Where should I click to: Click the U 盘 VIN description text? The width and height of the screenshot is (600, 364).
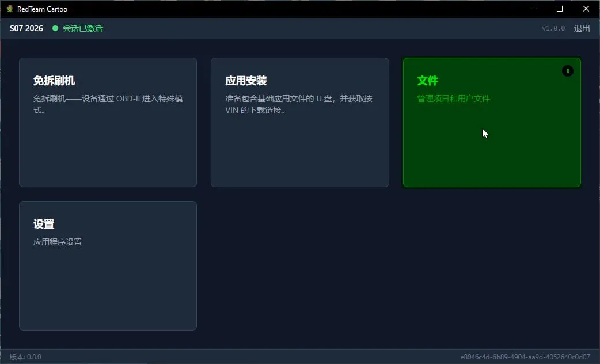coord(299,104)
